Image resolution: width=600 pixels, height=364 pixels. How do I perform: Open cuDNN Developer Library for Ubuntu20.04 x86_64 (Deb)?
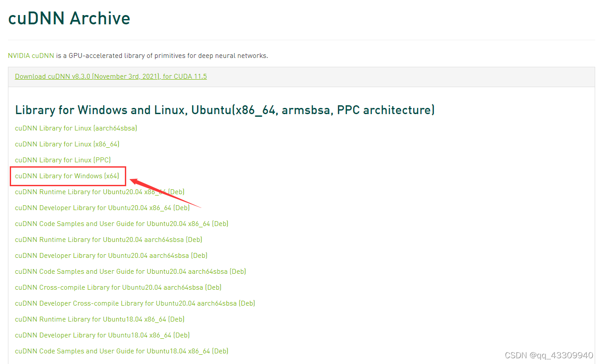coord(102,208)
